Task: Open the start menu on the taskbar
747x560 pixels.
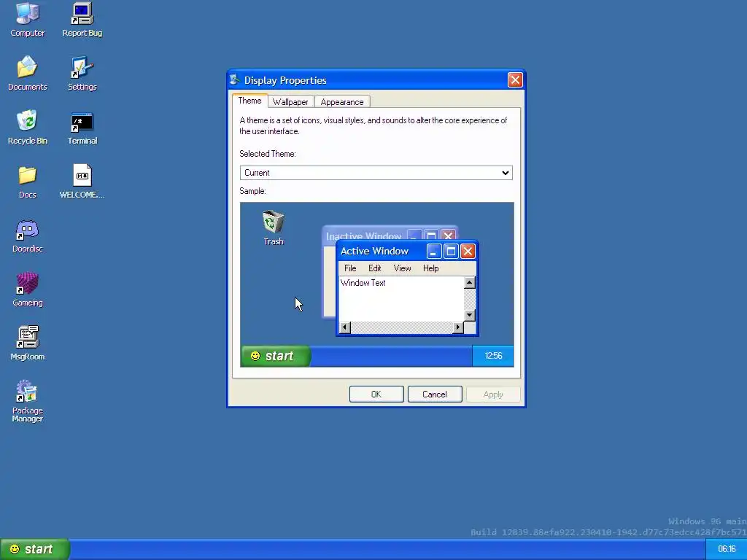Action: [34, 550]
